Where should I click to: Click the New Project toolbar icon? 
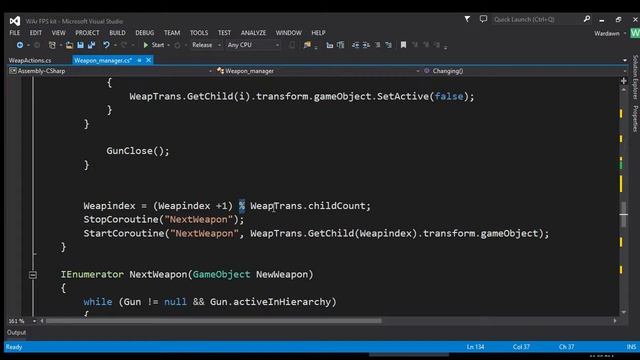pos(52,45)
